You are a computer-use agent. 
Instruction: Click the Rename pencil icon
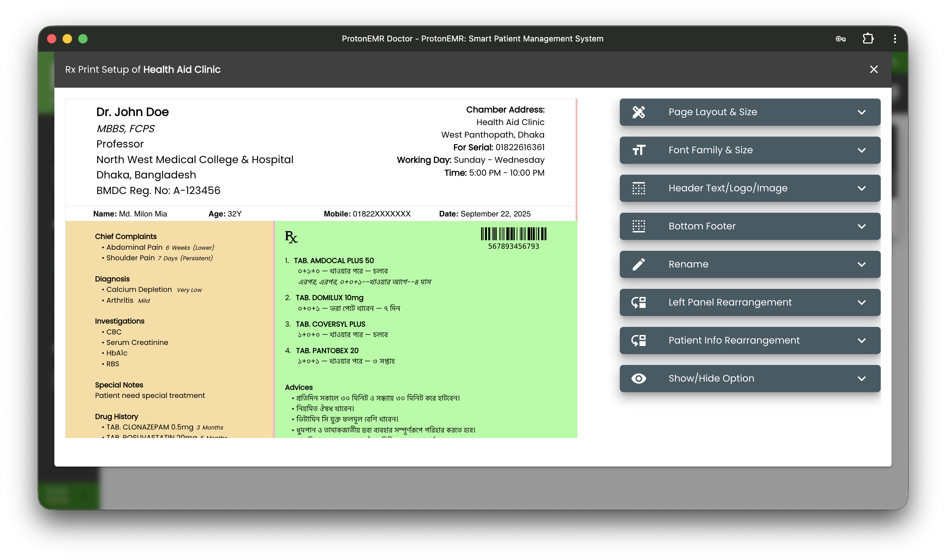pyautogui.click(x=638, y=264)
